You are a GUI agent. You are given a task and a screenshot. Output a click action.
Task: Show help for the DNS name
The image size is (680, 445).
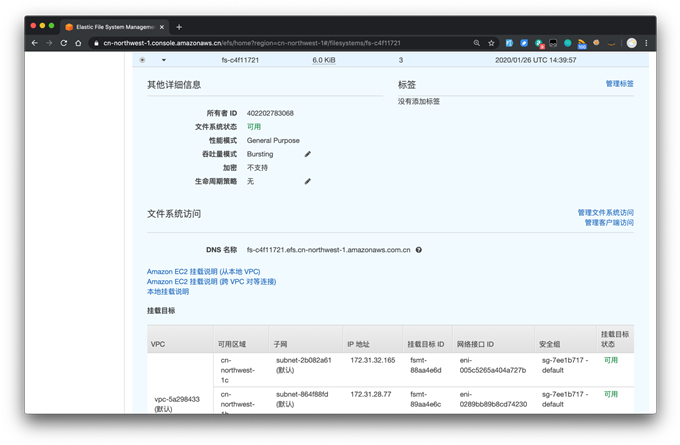click(418, 250)
